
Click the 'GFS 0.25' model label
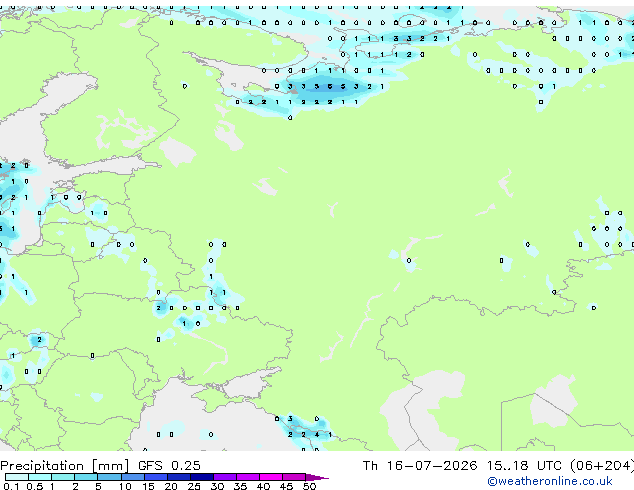169,466
